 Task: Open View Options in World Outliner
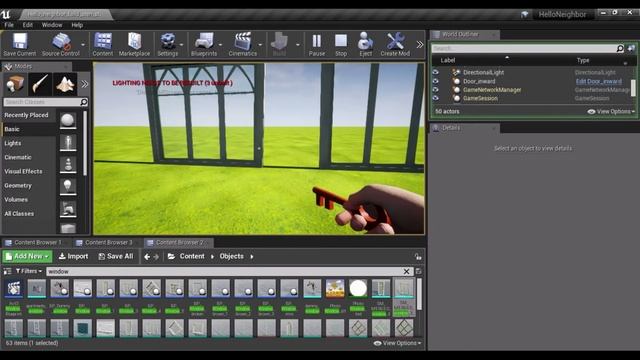(611, 111)
